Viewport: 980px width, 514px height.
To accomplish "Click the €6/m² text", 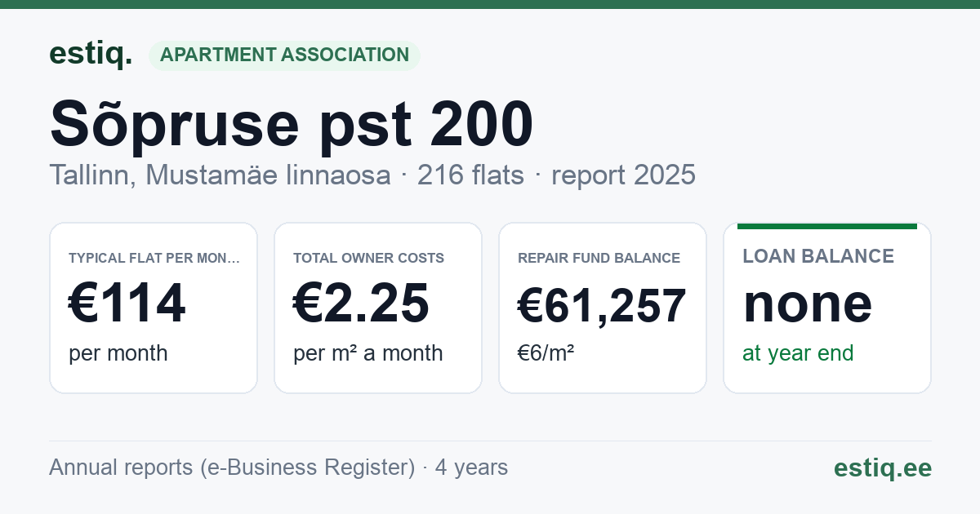I will coord(546,353).
